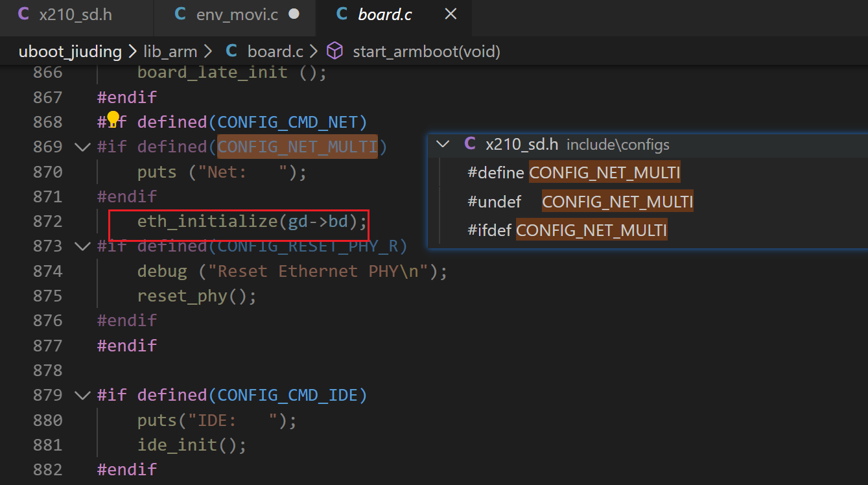
Task: Open uboot_jiuding breadcrumb folder
Action: (x=70, y=51)
